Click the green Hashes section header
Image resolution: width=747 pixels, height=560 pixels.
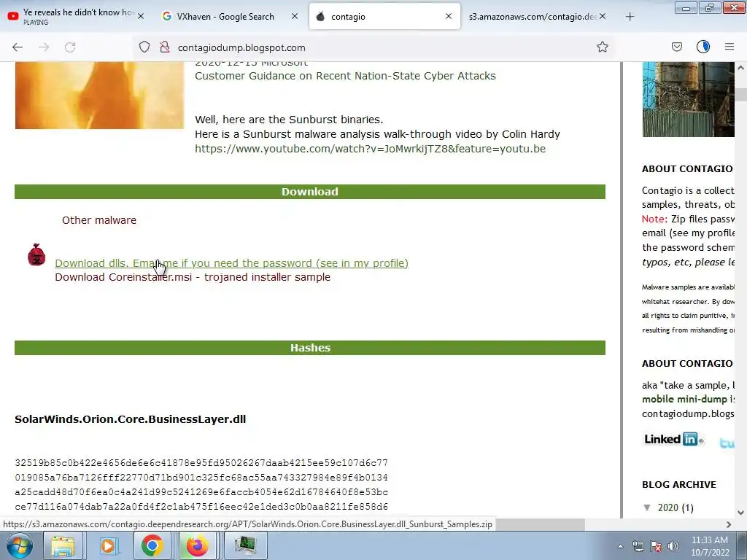309,348
